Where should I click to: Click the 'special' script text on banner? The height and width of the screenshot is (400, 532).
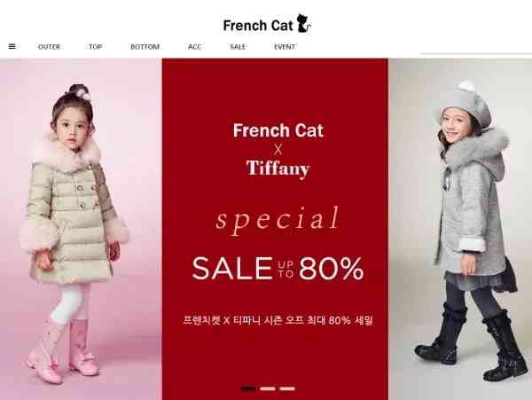point(278,219)
